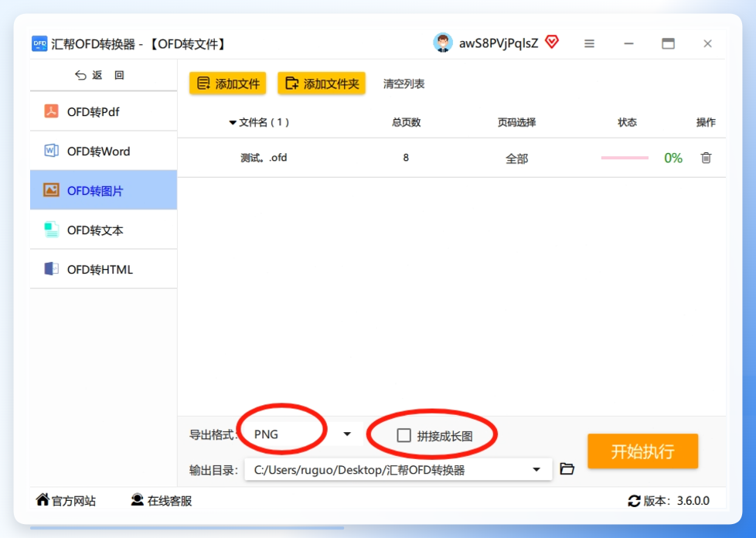Click the 总页数 column header
The height and width of the screenshot is (538, 756).
[406, 122]
